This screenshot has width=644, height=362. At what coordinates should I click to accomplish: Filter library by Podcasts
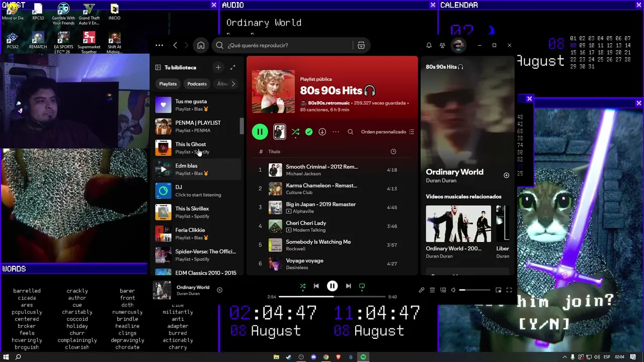[x=197, y=84]
